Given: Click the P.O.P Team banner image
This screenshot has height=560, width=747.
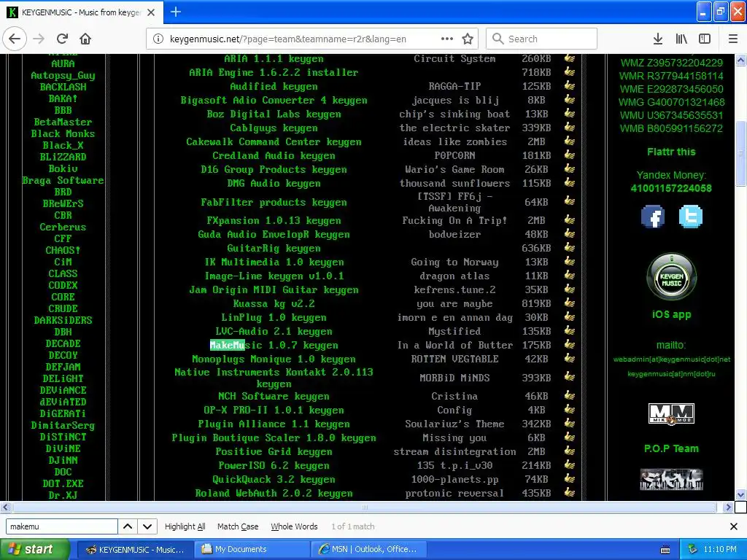Looking at the screenshot, I should pos(671,480).
